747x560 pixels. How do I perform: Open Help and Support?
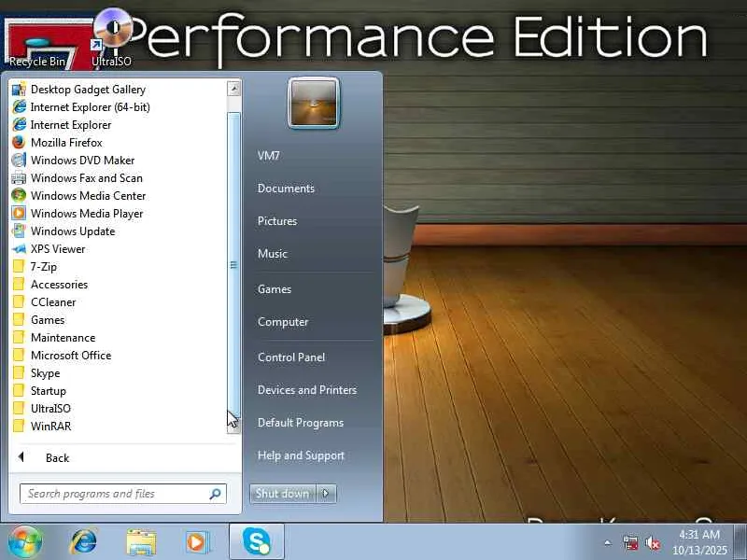point(301,455)
